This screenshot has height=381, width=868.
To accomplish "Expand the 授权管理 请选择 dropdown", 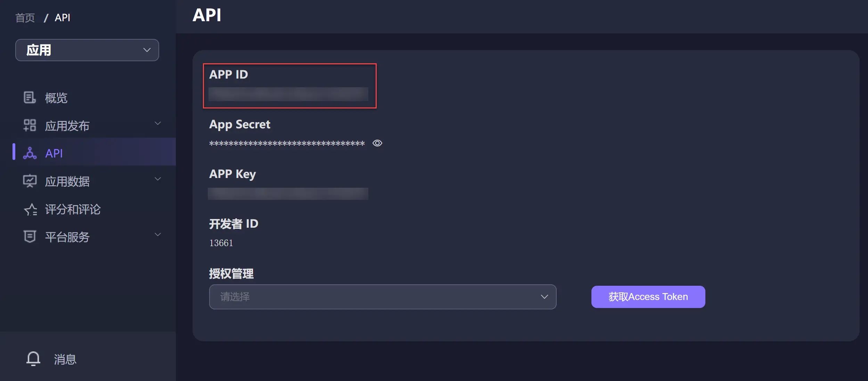I will pyautogui.click(x=382, y=297).
